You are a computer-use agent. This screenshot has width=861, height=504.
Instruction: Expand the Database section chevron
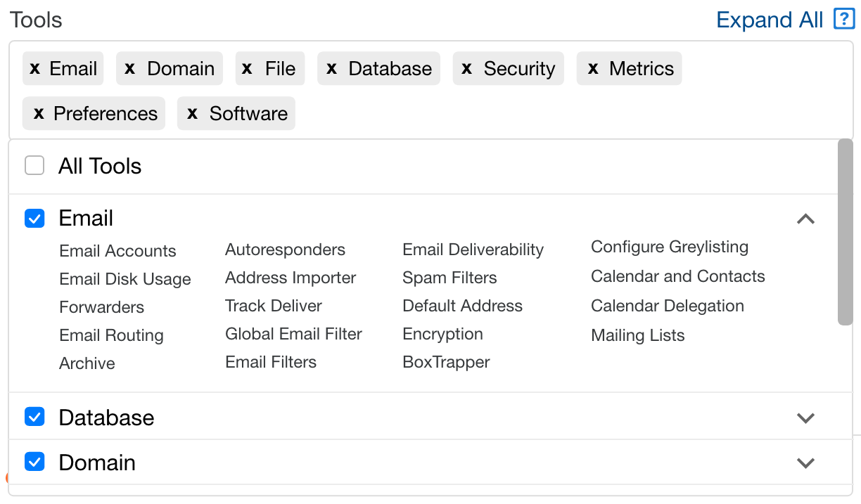coord(805,418)
